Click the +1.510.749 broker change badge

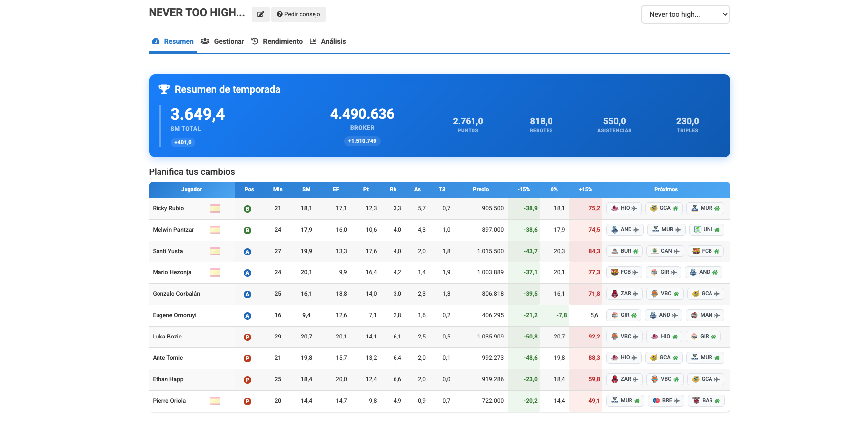[362, 141]
